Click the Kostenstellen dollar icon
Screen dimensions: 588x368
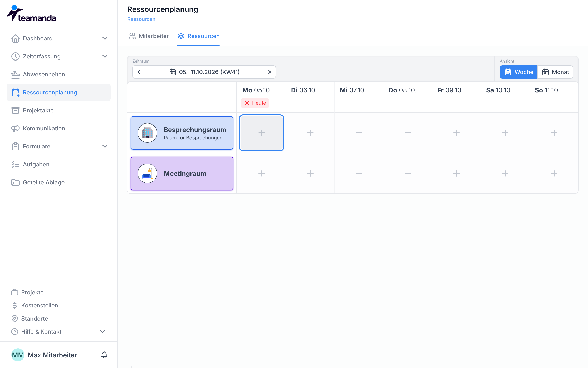tap(14, 305)
